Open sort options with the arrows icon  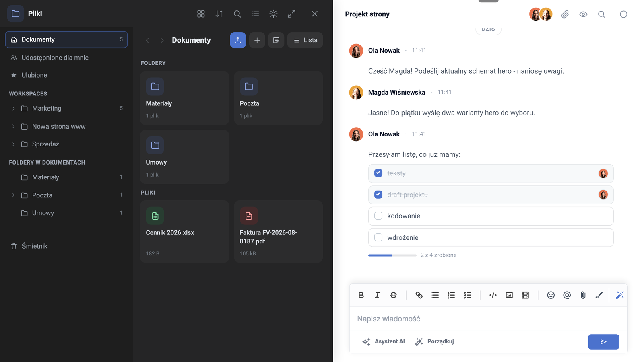point(219,14)
